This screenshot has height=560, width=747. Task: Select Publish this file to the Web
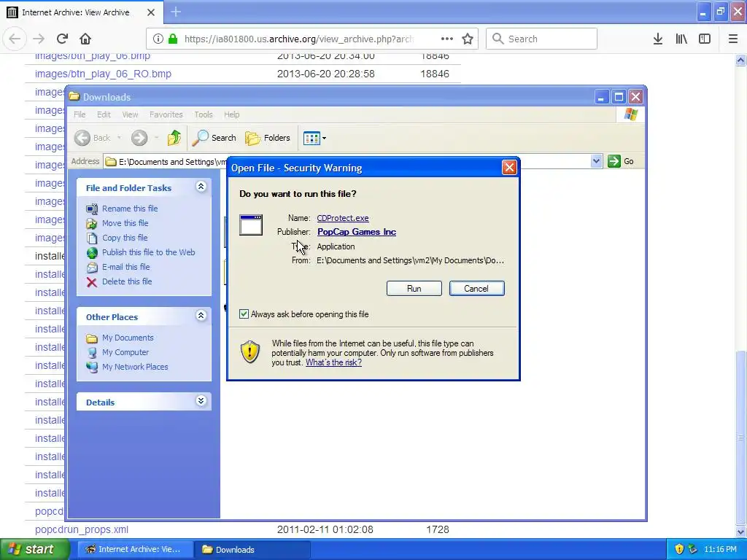[x=149, y=252]
